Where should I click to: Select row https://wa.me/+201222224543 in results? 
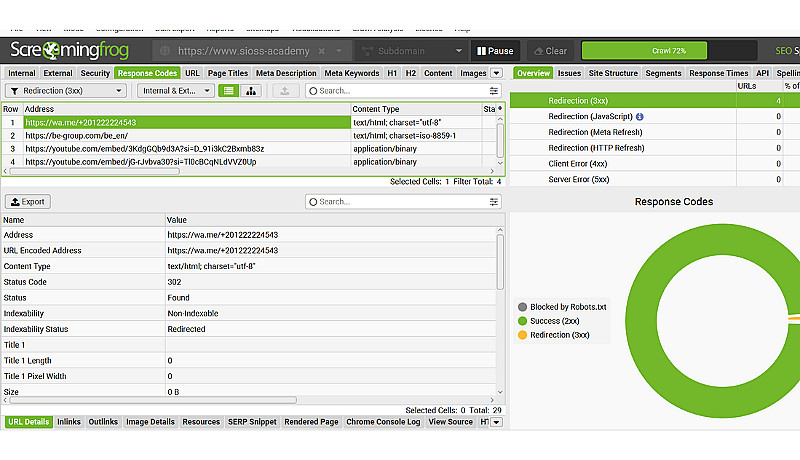[248, 122]
